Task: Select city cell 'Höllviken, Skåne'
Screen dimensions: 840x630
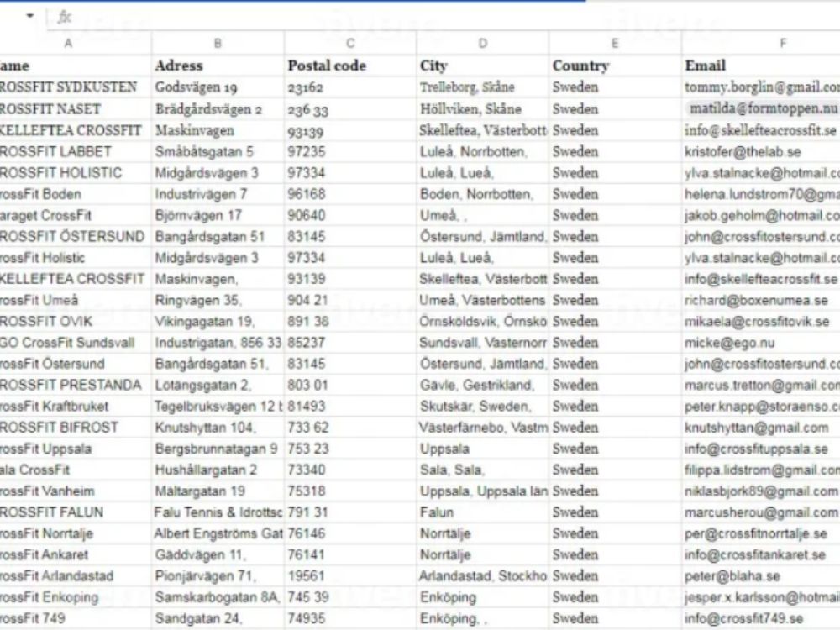Action: (483, 109)
